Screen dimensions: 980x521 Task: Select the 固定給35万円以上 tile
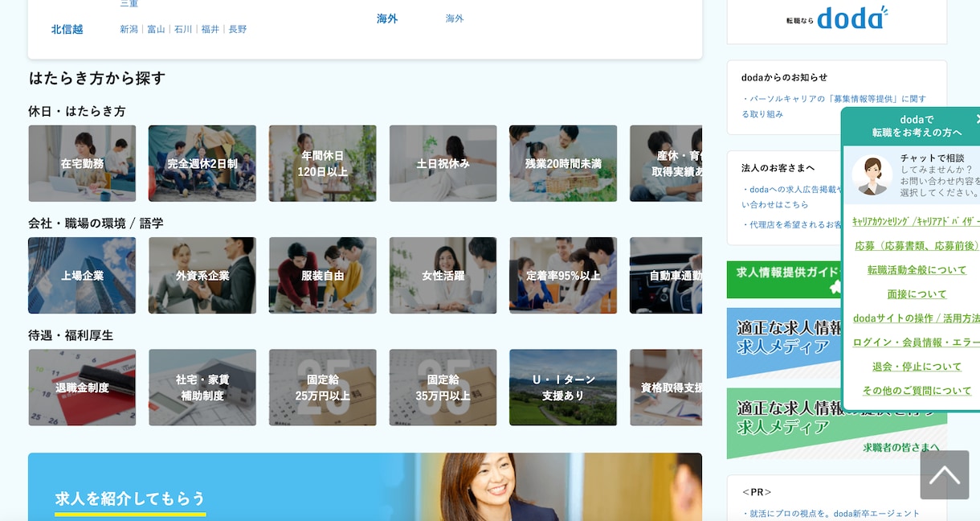443,388
